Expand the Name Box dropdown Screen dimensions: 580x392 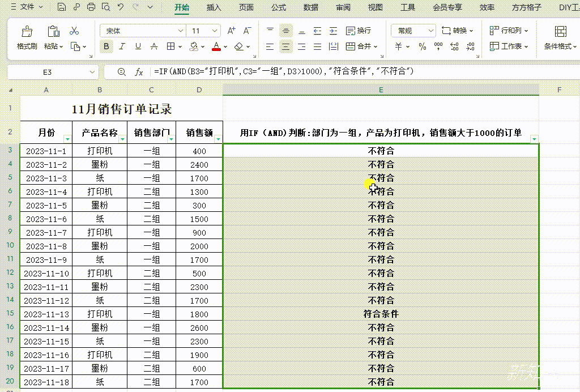(92, 72)
